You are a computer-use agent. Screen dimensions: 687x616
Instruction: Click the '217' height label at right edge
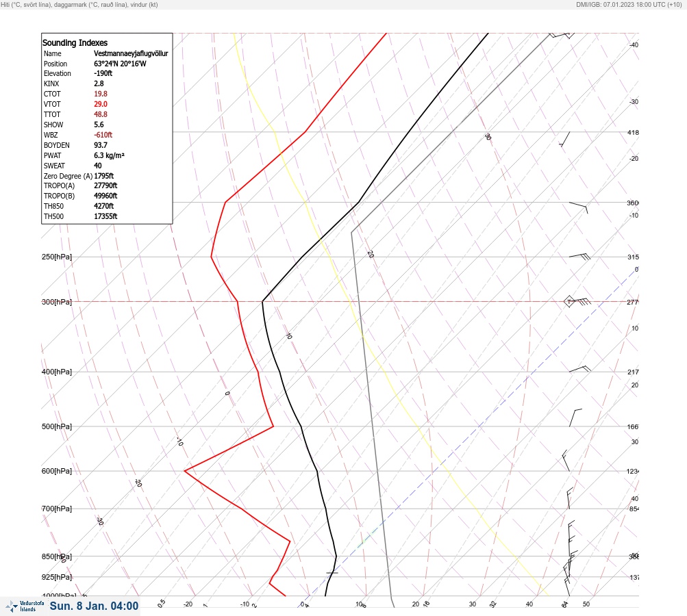633,372
